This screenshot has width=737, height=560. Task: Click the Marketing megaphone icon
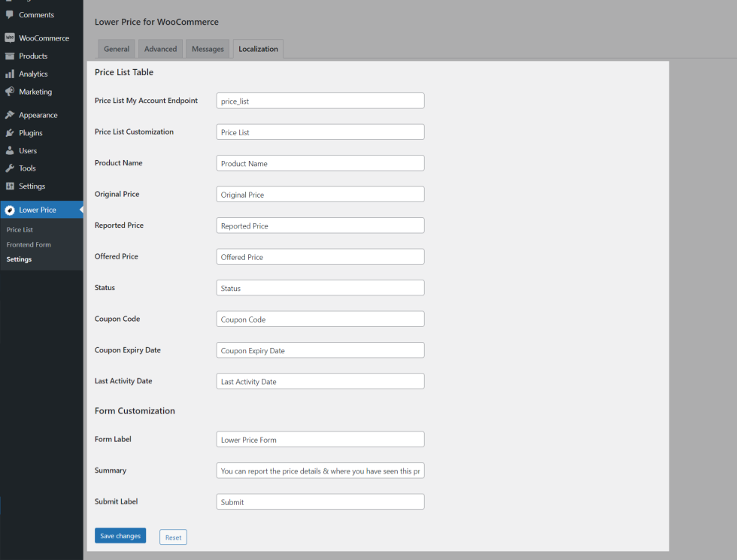pyautogui.click(x=10, y=92)
